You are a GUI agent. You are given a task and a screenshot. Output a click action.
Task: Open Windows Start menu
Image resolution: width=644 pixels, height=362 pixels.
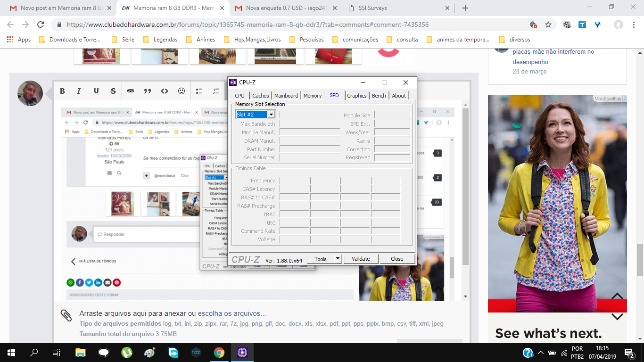tap(11, 352)
